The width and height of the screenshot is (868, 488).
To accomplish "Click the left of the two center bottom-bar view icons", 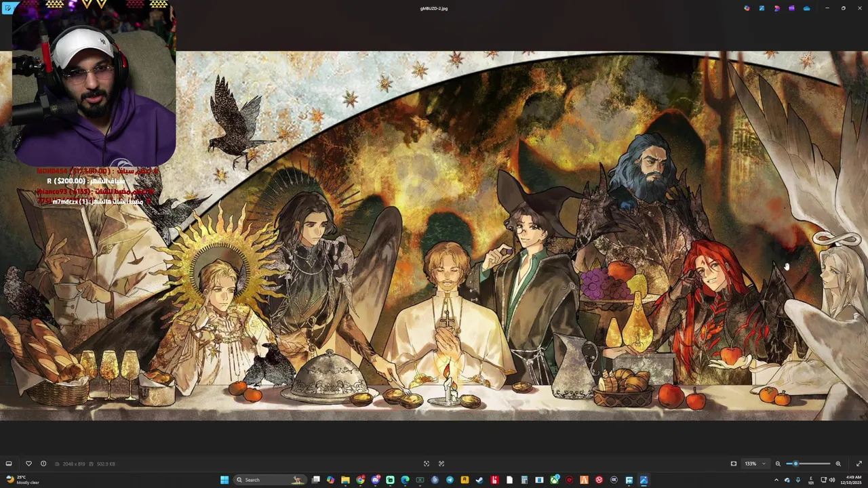I will click(x=427, y=464).
